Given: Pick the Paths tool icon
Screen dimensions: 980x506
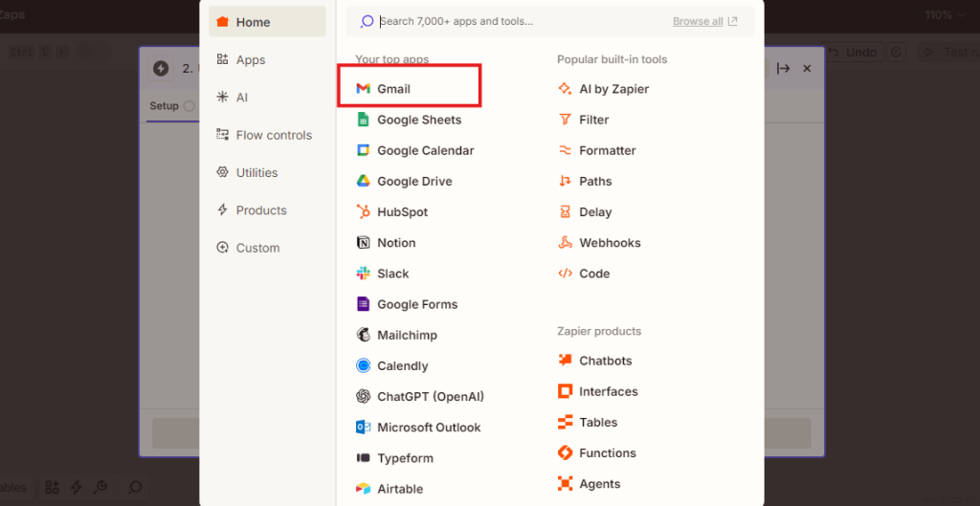Looking at the screenshot, I should [x=565, y=181].
